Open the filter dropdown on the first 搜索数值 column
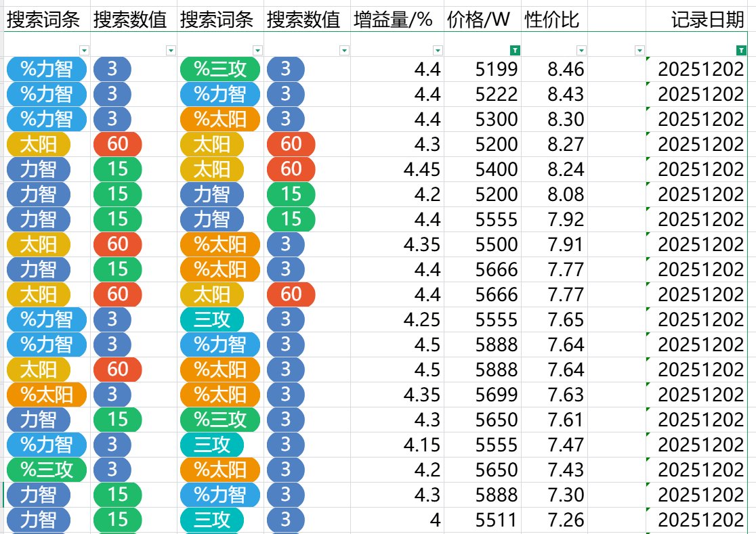Screen dimensions: 756x534 (170, 49)
